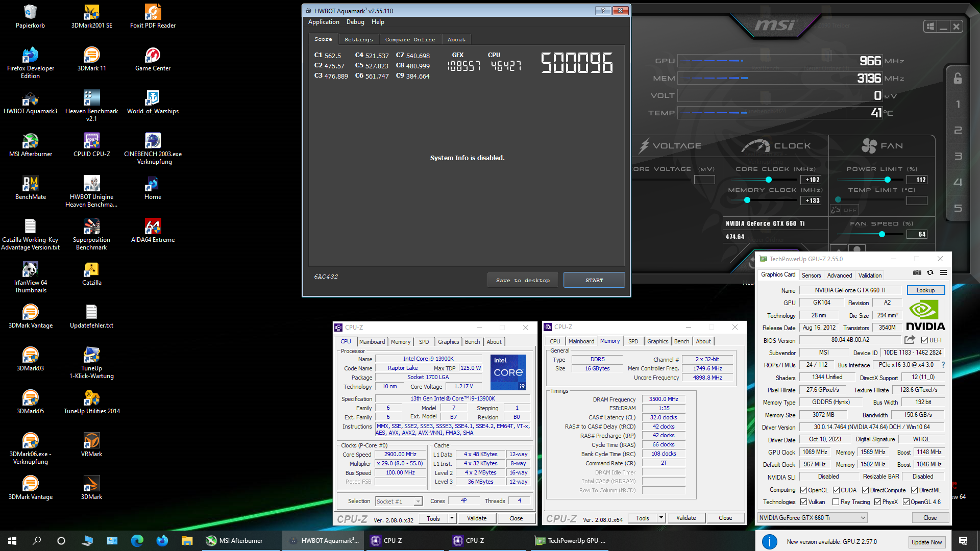The height and width of the screenshot is (551, 980).
Task: Open the HWBOT Aquamark3 desktop icon
Action: (30, 102)
